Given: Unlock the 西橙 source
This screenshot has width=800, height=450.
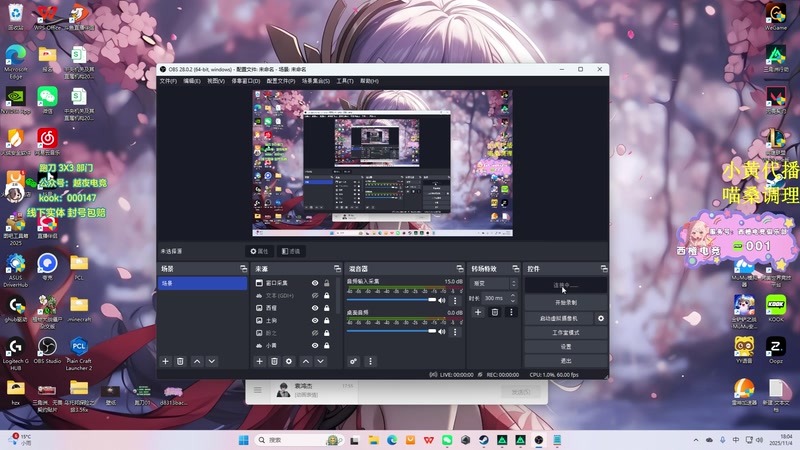Looking at the screenshot, I should point(327,308).
